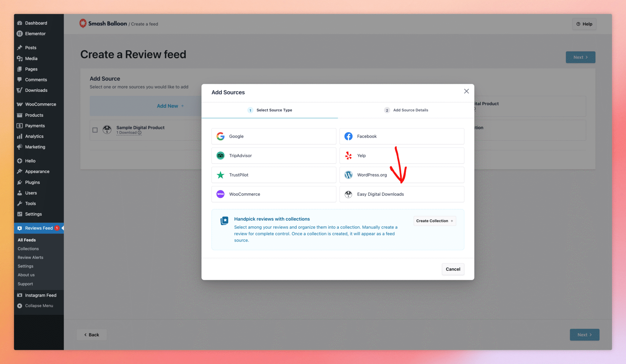Click the WooCommerce Woo icon in sidebar
Screen dimensions: 626x364
20,104
